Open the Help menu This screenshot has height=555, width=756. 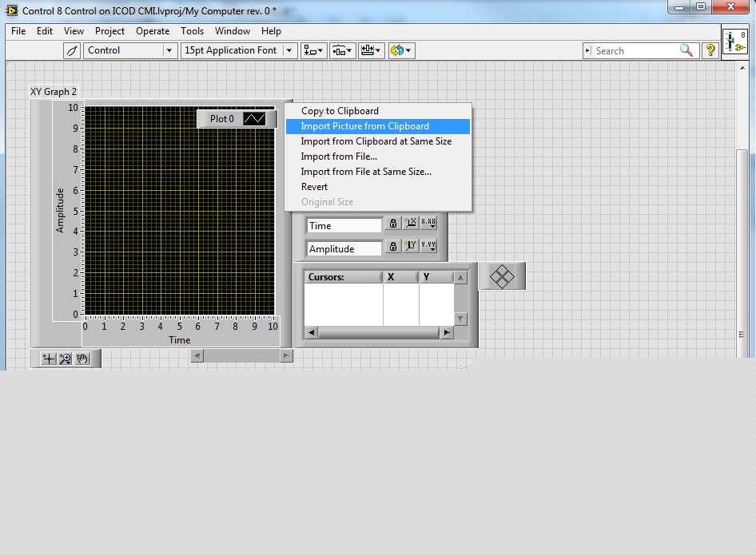tap(271, 31)
